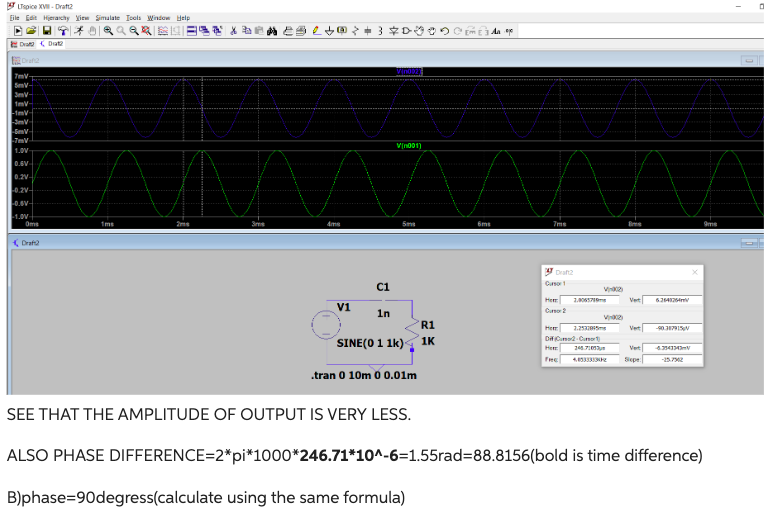Screen dimensions: 777x517
Task: Click the .tran 0 10m directive text
Action: tap(364, 375)
